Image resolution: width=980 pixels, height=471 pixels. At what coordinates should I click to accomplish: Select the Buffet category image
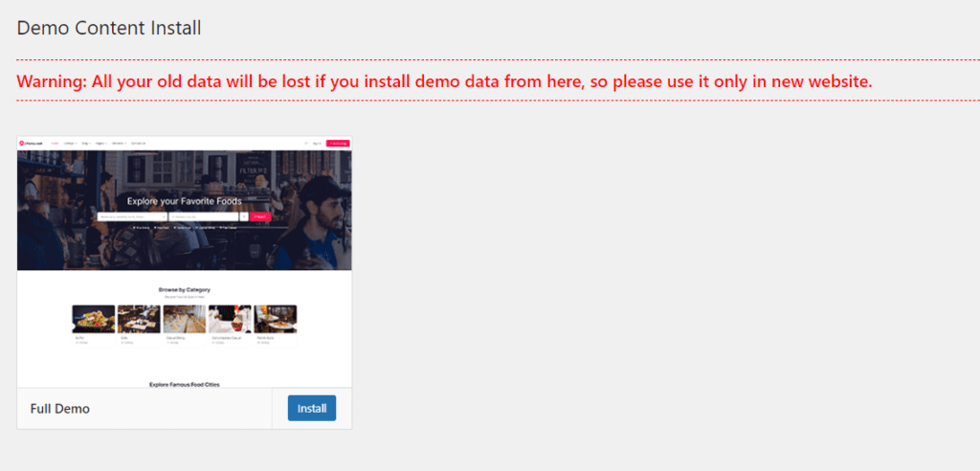click(94, 319)
